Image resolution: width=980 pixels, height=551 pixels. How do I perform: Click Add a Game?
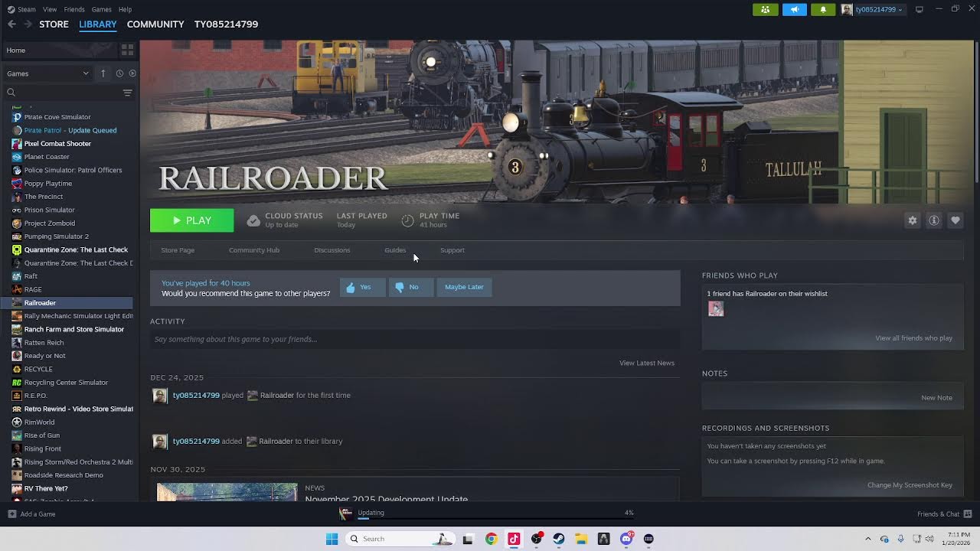point(31,514)
